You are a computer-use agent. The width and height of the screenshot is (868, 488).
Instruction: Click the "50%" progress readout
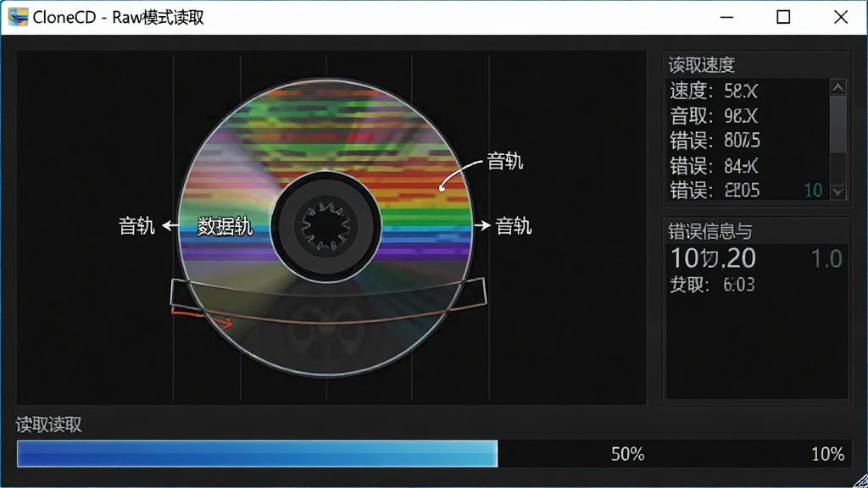coord(628,454)
